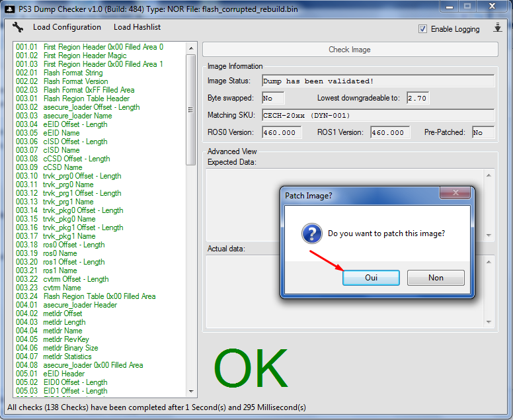
Task: Click the Check Image button
Action: [x=350, y=50]
